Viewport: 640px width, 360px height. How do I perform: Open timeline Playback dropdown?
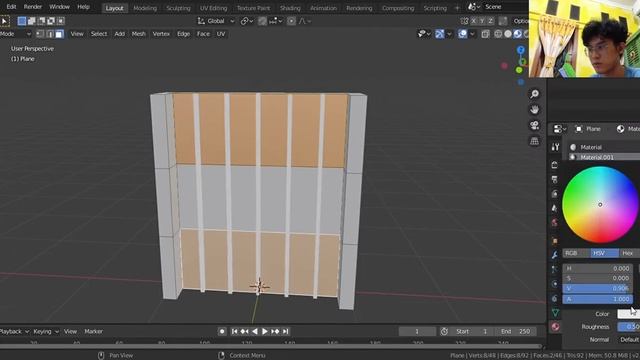14,331
